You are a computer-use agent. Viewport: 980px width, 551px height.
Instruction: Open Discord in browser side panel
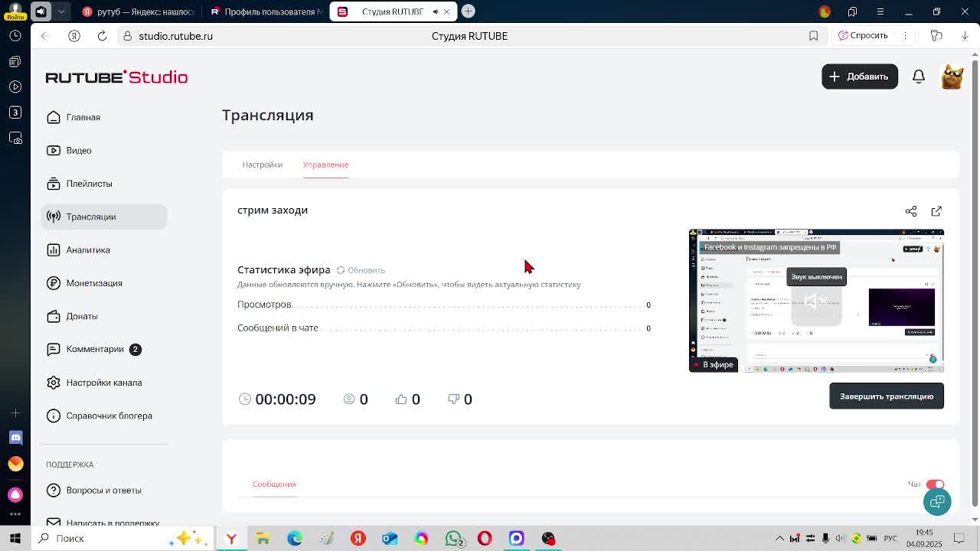point(15,438)
